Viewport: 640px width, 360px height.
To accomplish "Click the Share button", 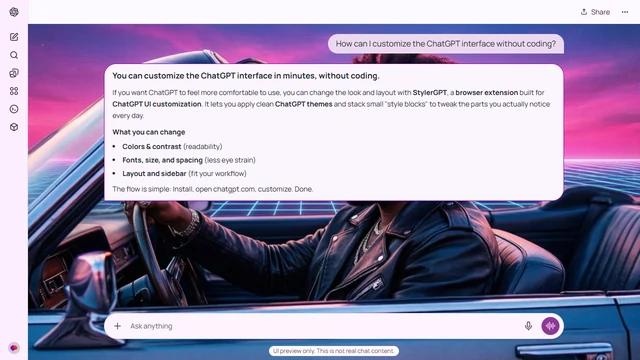I will [x=595, y=12].
